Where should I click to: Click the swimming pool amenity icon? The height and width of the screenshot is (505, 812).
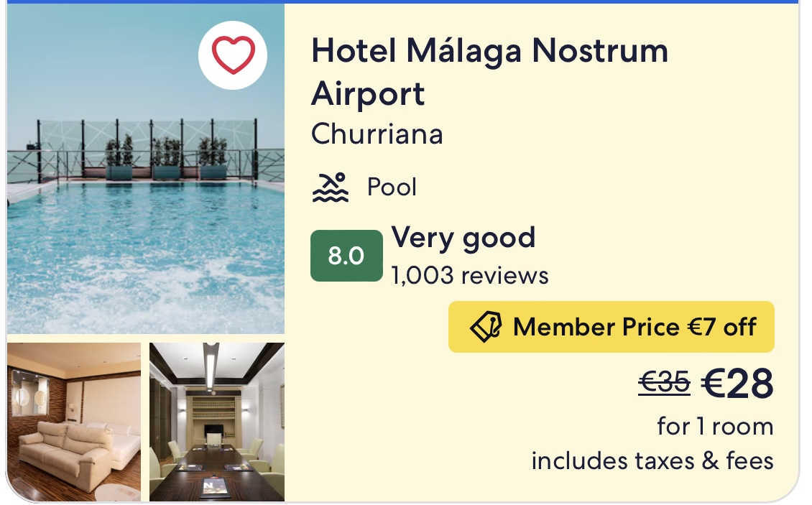point(331,187)
